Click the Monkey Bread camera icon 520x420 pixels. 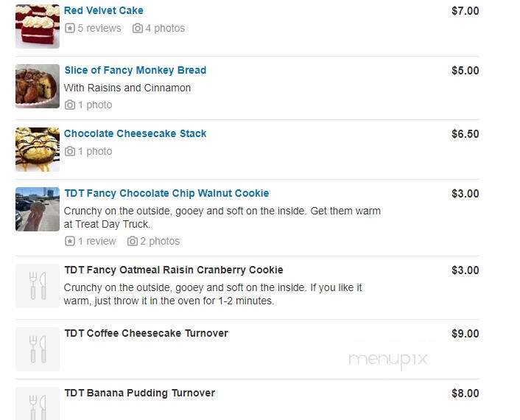click(70, 105)
